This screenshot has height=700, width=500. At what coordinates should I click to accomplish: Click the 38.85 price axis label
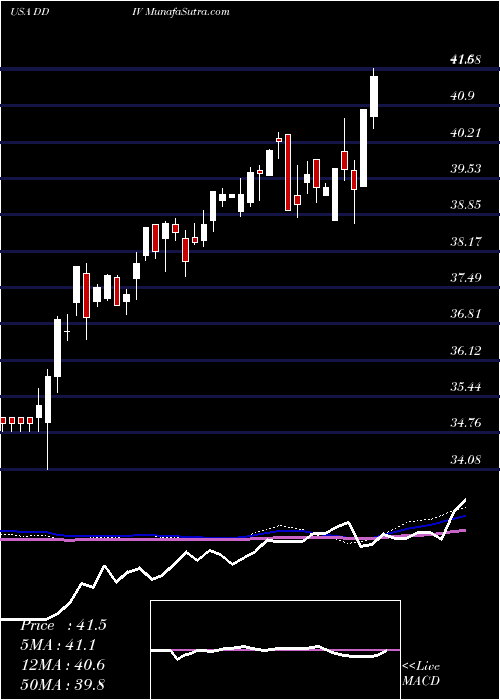click(466, 205)
